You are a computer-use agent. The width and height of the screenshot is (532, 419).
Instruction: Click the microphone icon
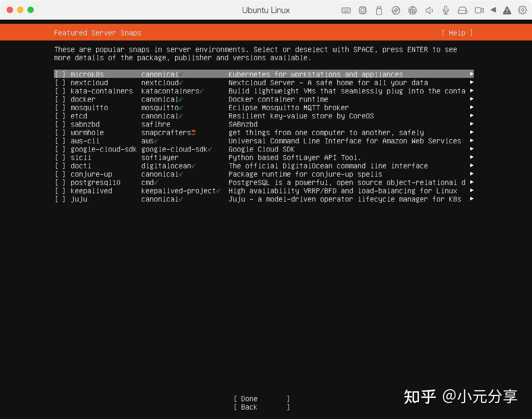click(x=446, y=10)
